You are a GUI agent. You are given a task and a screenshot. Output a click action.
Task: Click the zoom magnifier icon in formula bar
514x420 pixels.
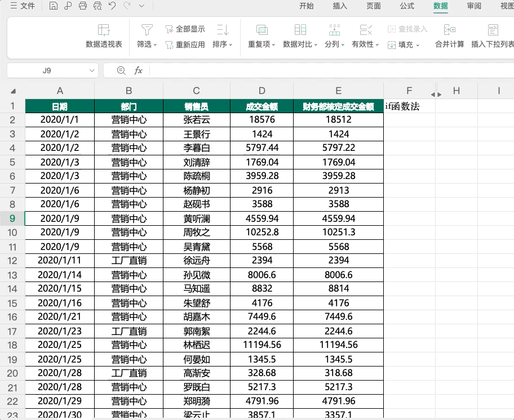tap(121, 70)
